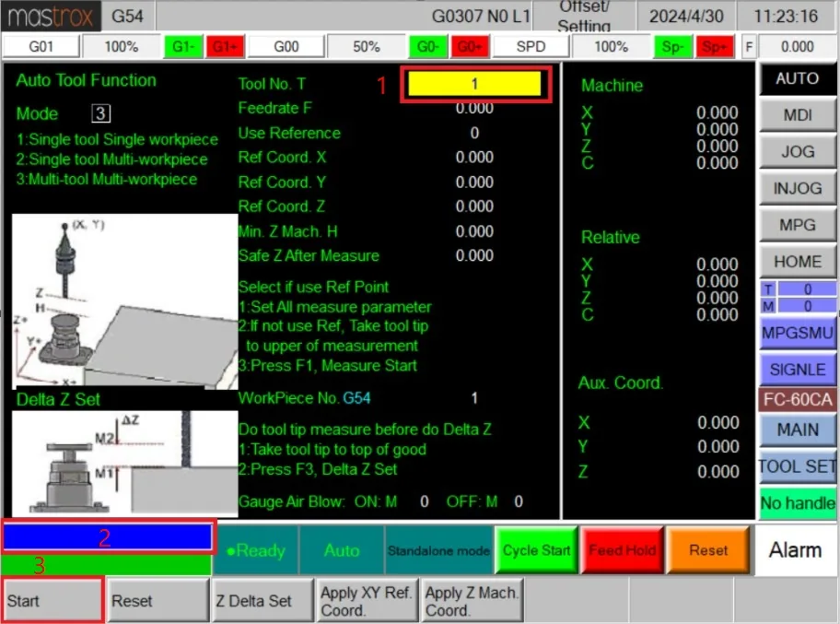Click the orange Reset button beside Feed Hold
The image size is (840, 624).
pos(708,550)
